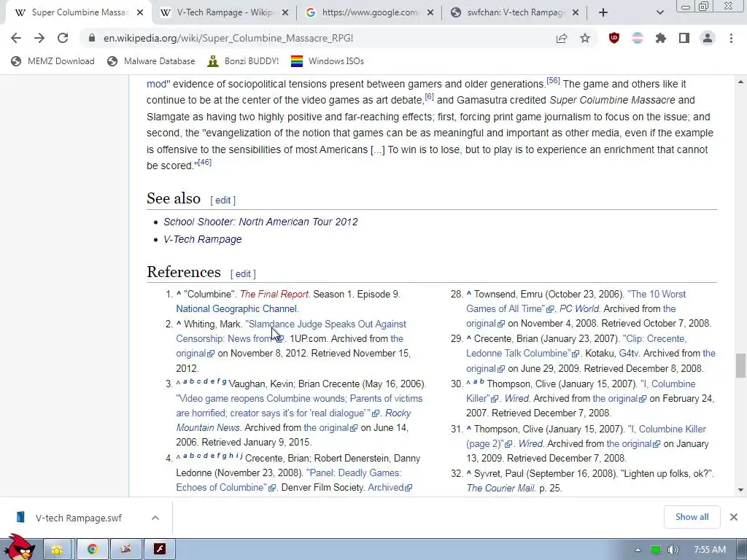Click the green system tray icon

point(656,550)
